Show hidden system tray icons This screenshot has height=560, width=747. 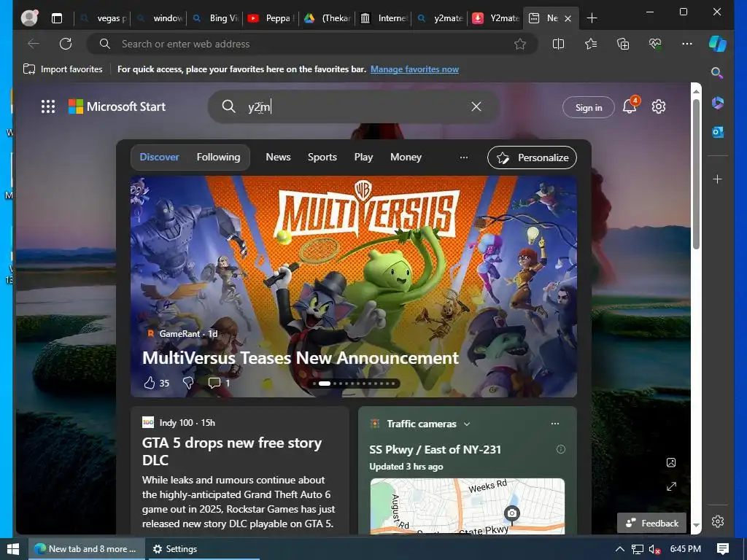pos(620,549)
